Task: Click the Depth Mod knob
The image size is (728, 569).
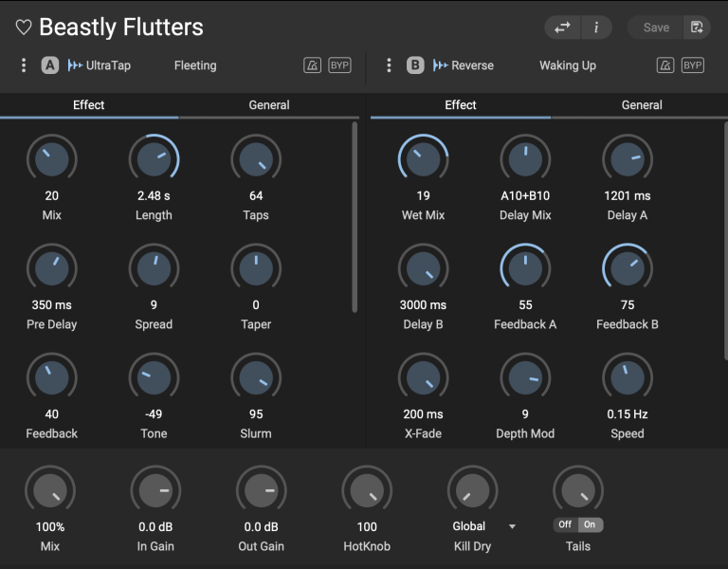Action: [525, 377]
